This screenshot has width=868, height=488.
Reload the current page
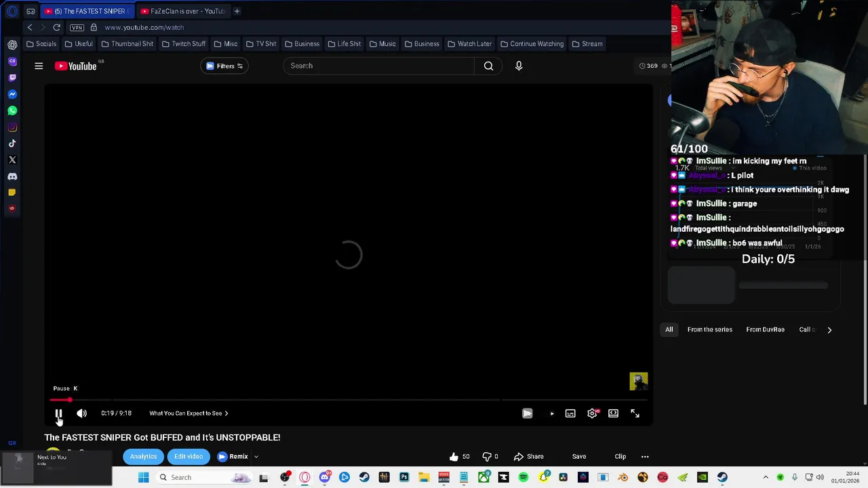tap(57, 27)
